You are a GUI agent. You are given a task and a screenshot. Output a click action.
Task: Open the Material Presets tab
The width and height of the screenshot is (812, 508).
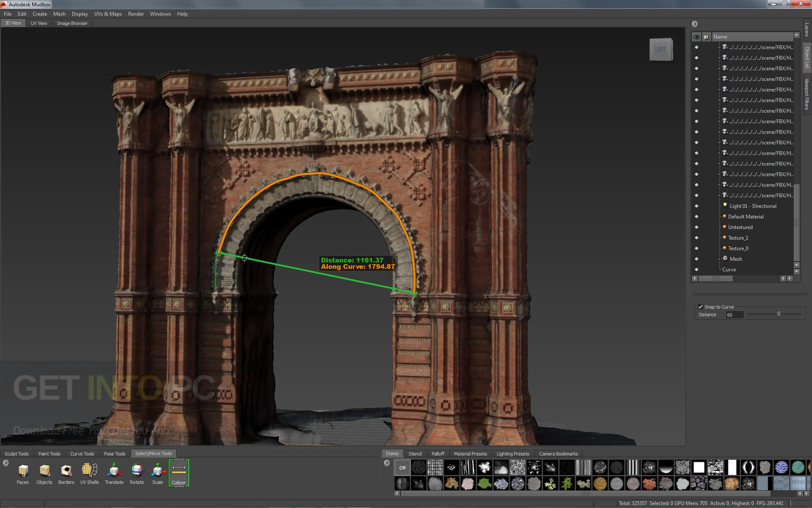click(470, 454)
